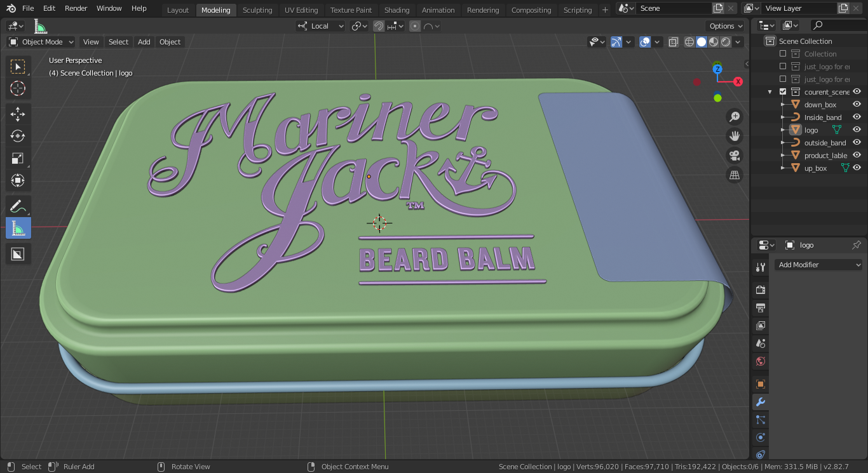This screenshot has height=473, width=868.
Task: Open the Render menu
Action: tap(76, 8)
